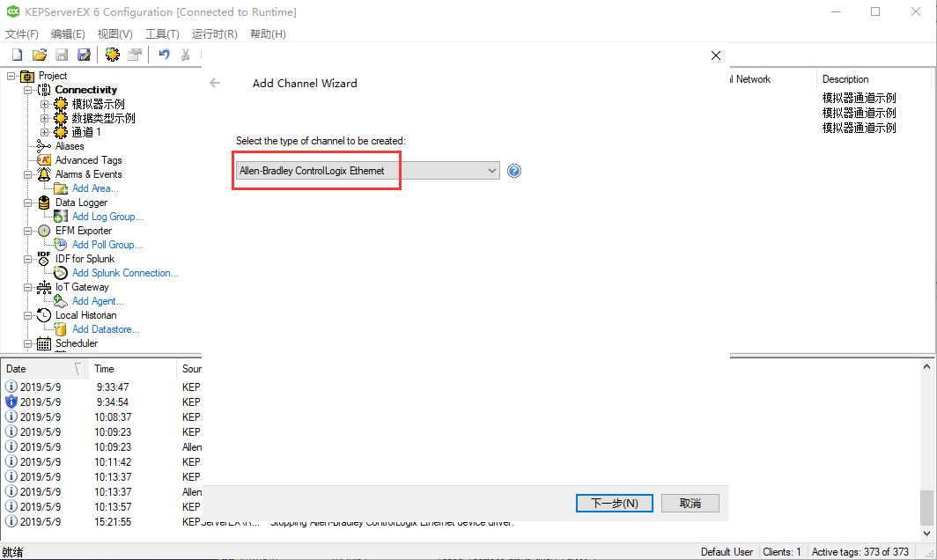
Task: Collapse the Alarms & Events node
Action: 27,174
